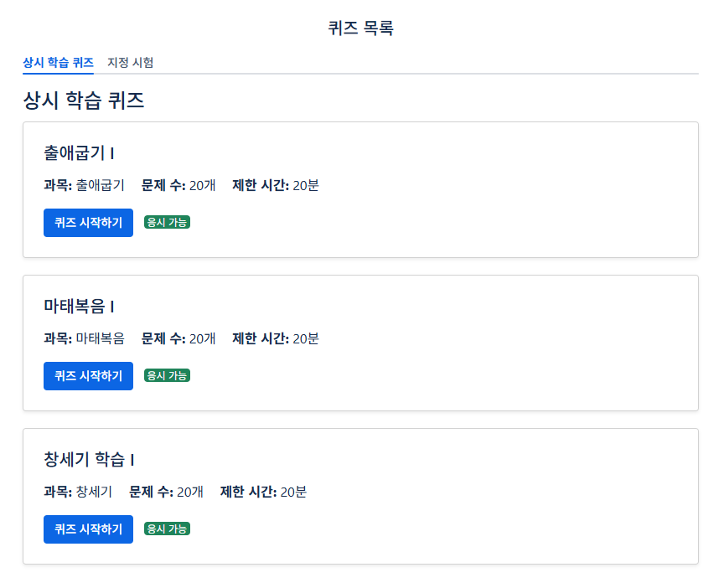Click 응시 가능 badge on 마태복음 I card
The image size is (714, 588).
(x=167, y=375)
